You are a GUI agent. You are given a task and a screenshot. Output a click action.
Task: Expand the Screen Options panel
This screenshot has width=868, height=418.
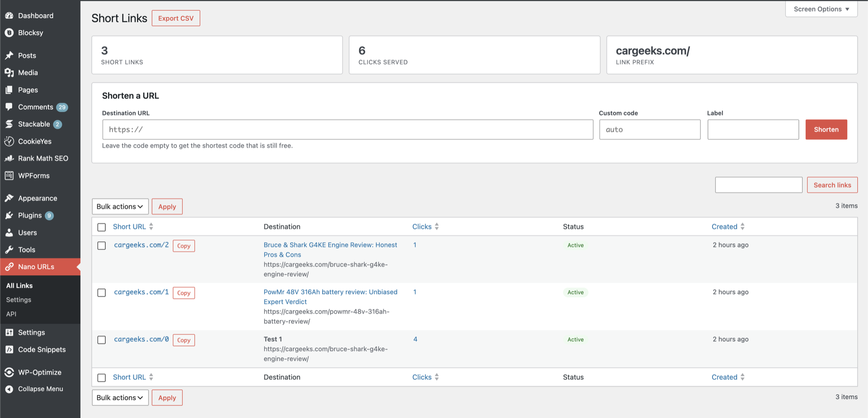pyautogui.click(x=821, y=9)
